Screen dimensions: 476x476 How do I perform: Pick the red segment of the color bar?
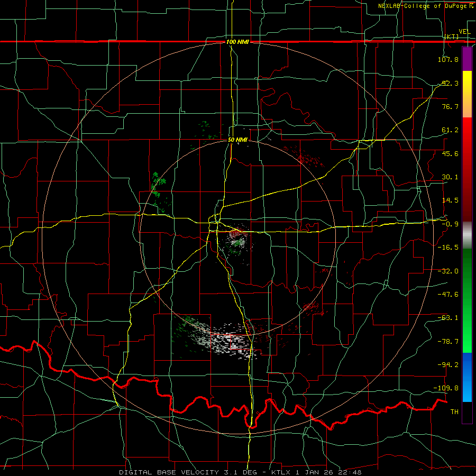pyautogui.click(x=467, y=169)
